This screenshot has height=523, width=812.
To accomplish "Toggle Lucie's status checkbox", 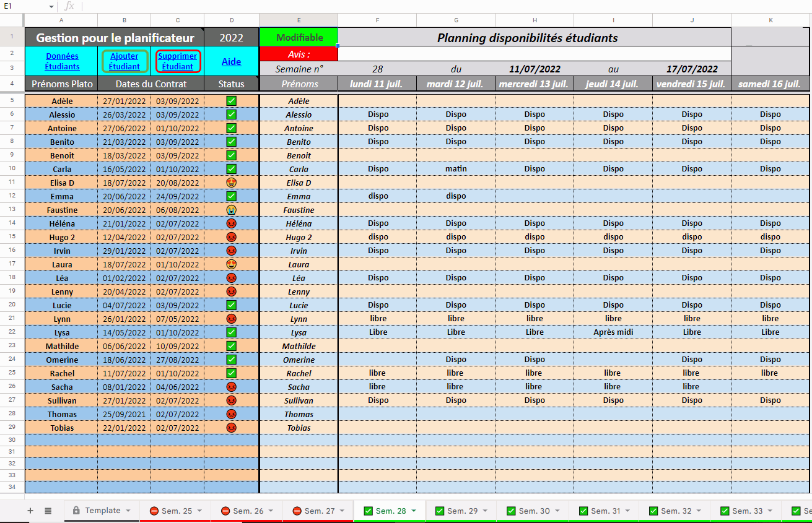I will pyautogui.click(x=232, y=305).
